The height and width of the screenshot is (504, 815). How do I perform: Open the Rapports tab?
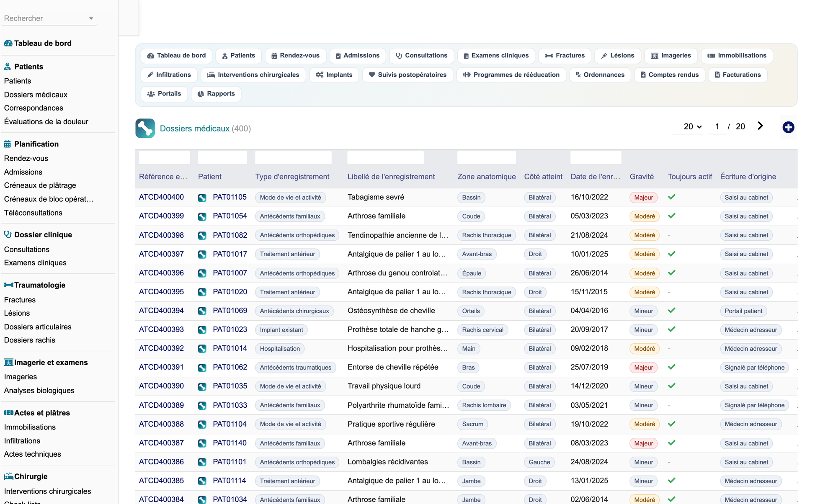coord(216,94)
